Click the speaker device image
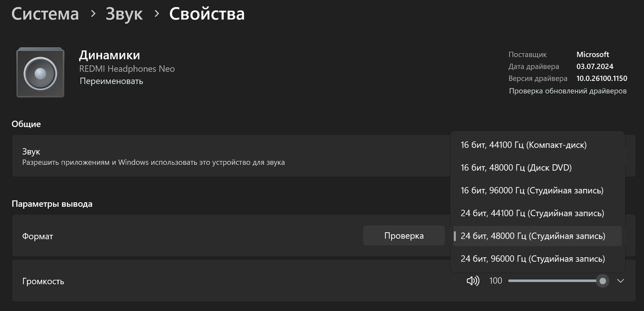 (x=40, y=72)
